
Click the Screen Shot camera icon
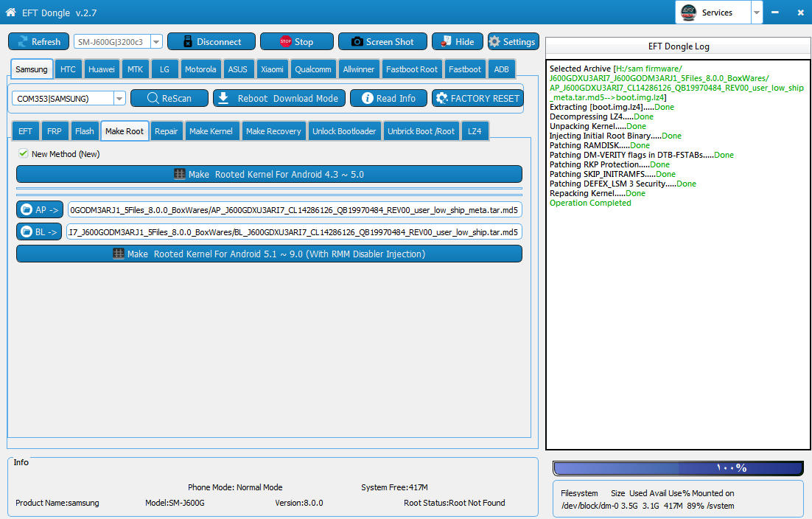pyautogui.click(x=357, y=41)
